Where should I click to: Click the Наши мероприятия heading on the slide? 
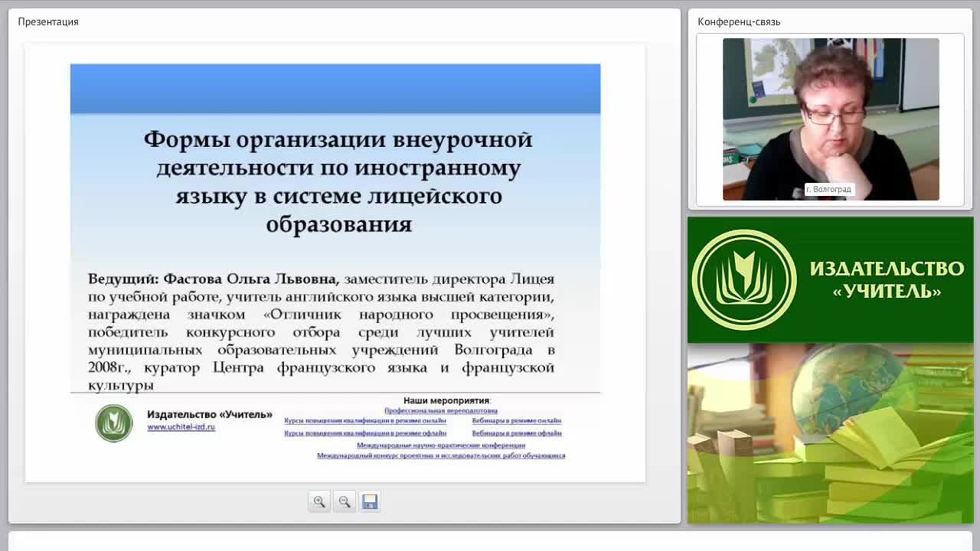pos(447,400)
